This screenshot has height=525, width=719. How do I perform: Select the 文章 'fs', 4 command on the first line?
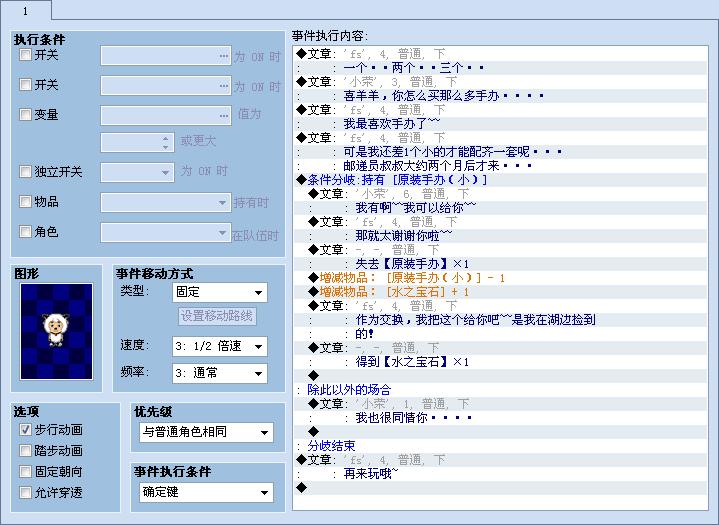point(500,54)
